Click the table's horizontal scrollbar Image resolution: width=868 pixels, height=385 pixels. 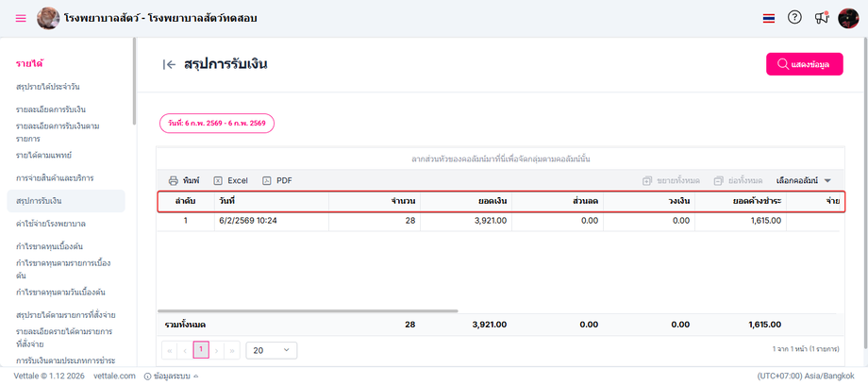[311, 310]
